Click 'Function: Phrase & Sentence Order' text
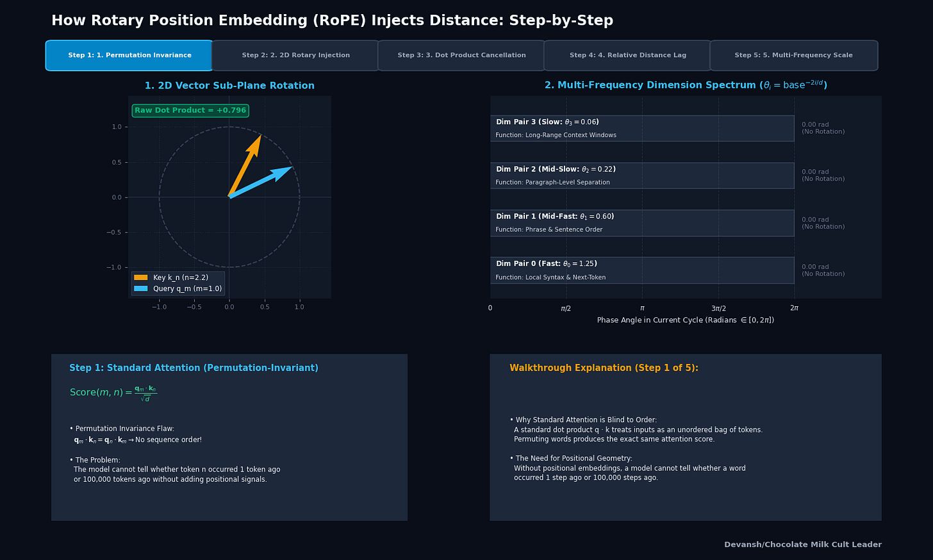Screen dimensions: 933x560 click(x=549, y=230)
